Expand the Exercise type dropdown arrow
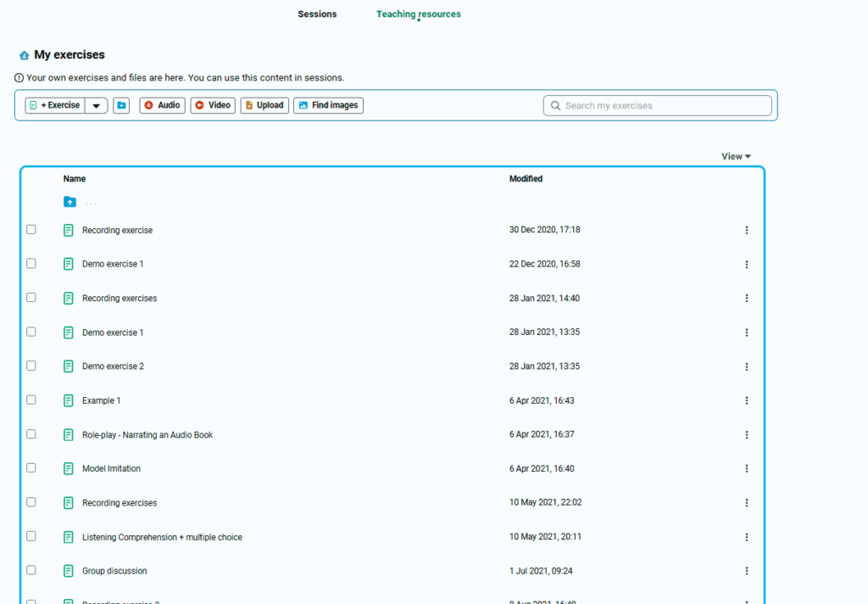 pos(96,106)
